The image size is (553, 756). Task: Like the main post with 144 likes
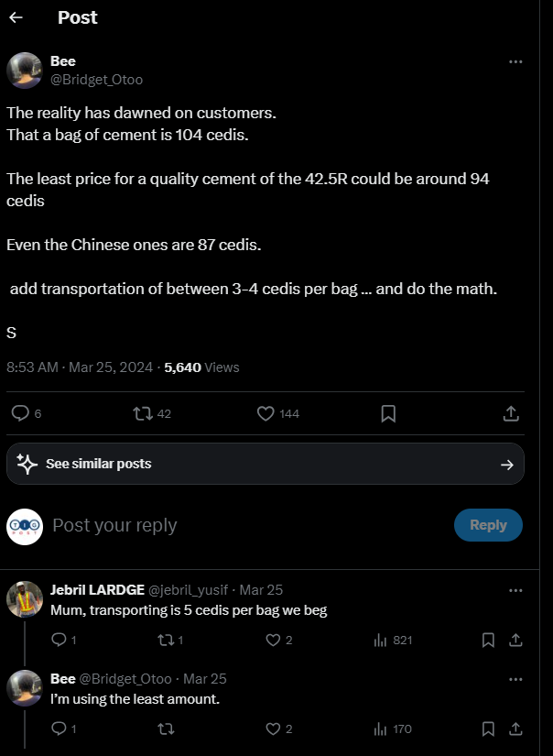266,413
